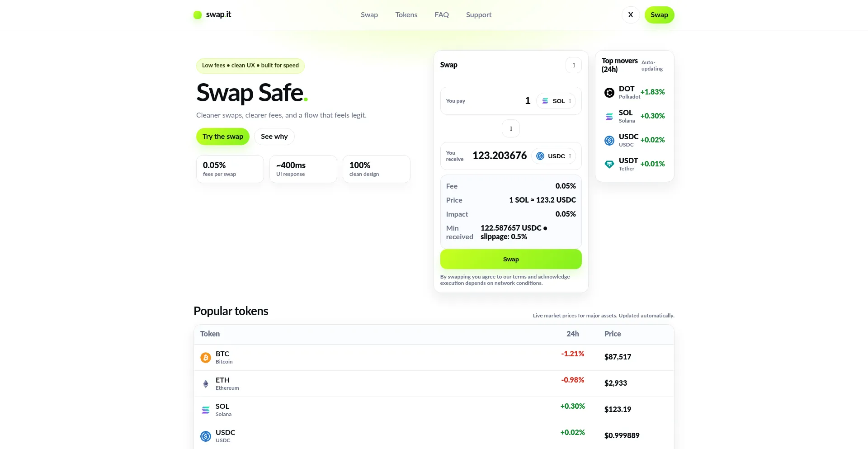Open the USDC receive token dropdown
This screenshot has width=868, height=449.
[x=554, y=156]
